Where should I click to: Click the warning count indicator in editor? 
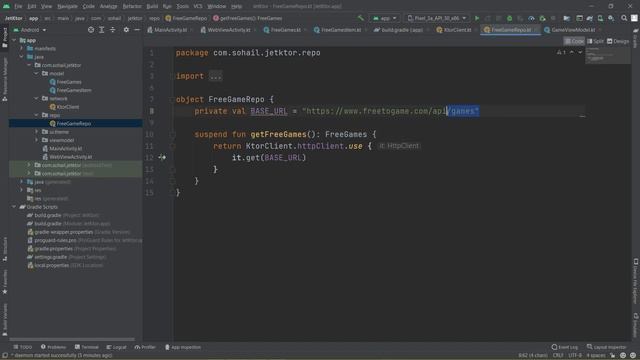pyautogui.click(x=561, y=52)
